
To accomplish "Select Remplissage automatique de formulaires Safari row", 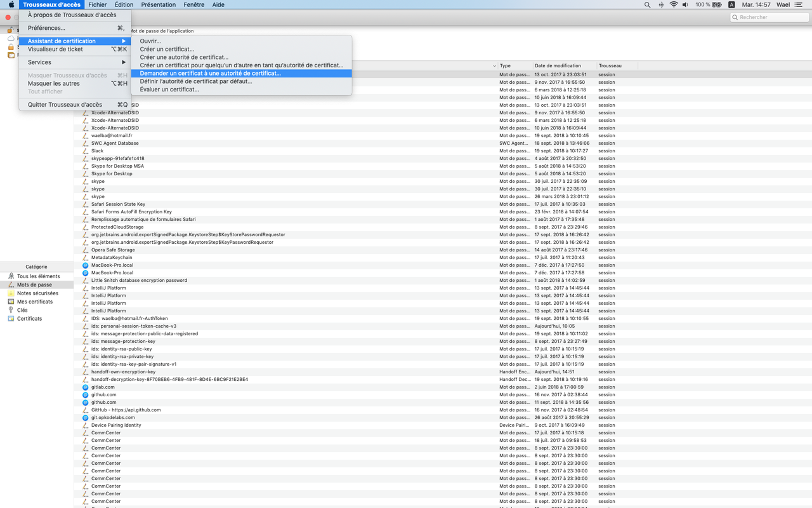I will (x=443, y=219).
